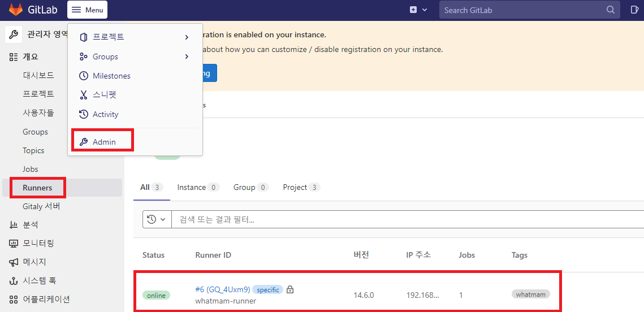The width and height of the screenshot is (644, 312).
Task: Click the 어플리케이션 grid icon
Action: (13, 299)
